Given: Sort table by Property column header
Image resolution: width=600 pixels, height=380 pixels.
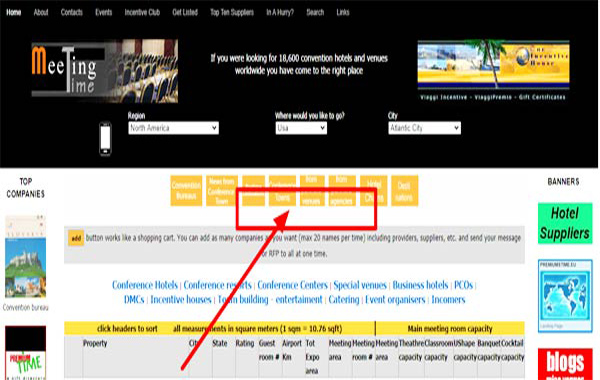Looking at the screenshot, I should point(95,343).
